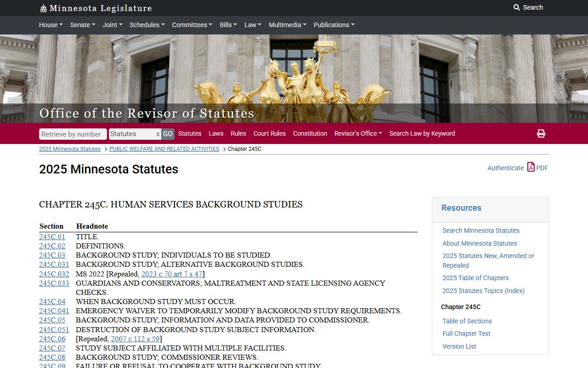
Task: Open Constitution nav item
Action: click(310, 133)
